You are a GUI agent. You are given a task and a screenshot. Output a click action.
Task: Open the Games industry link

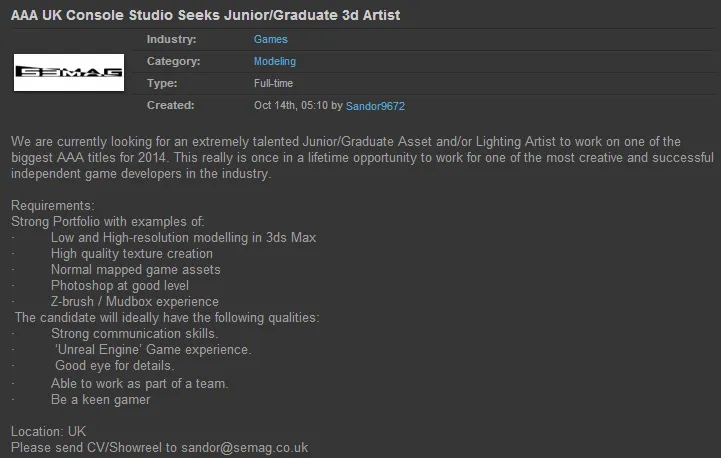click(x=270, y=40)
